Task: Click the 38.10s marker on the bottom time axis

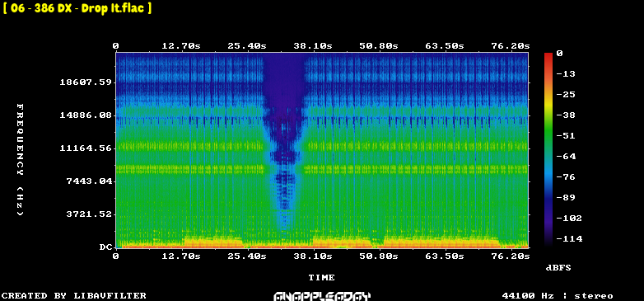Action: click(313, 256)
